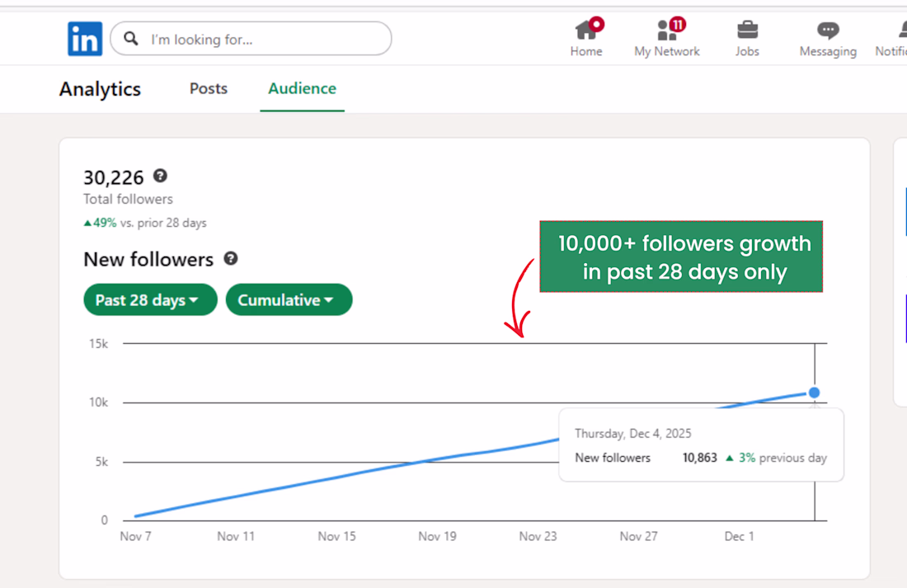Click help icon next to New followers
The image size is (907, 588).
point(231,258)
